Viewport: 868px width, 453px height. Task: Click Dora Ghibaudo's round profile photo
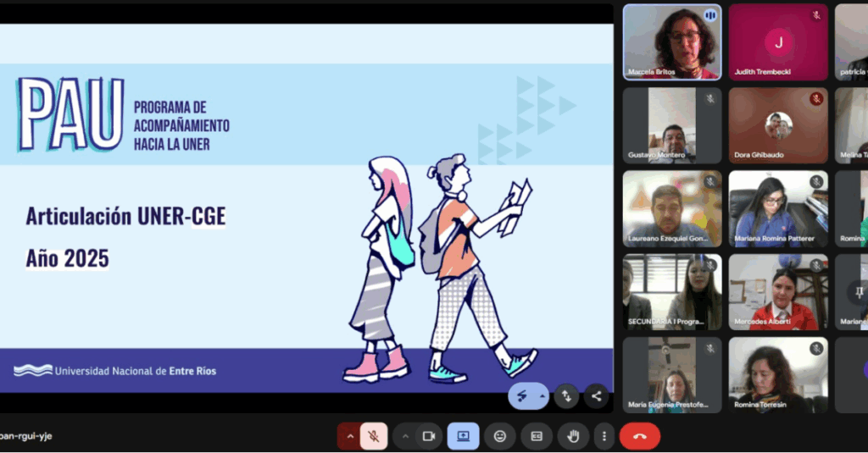(778, 125)
